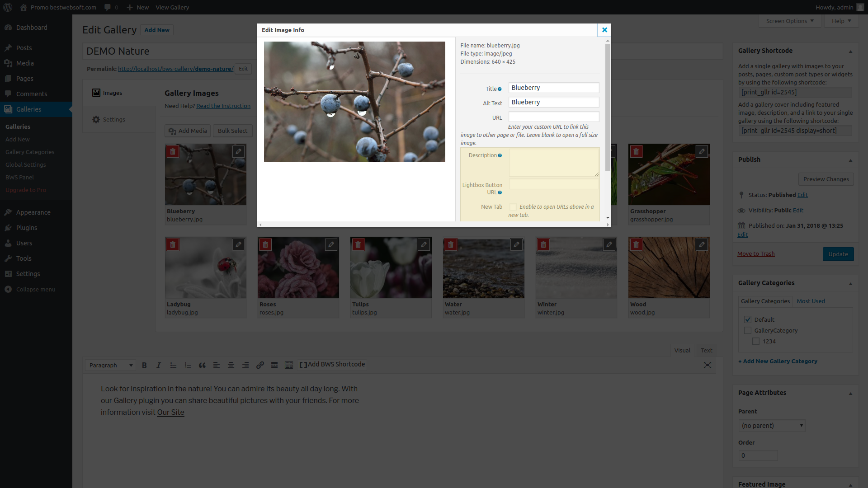Uncheck the Default gallery category
The width and height of the screenshot is (868, 488).
click(x=748, y=319)
